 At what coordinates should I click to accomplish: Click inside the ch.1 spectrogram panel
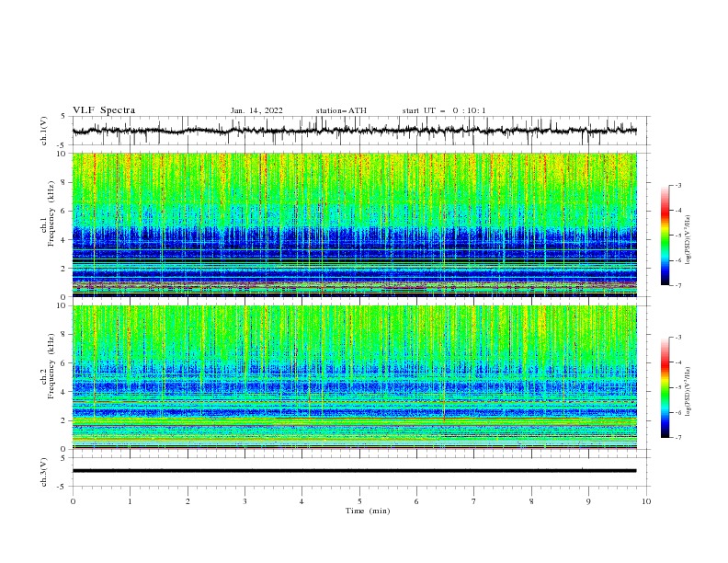coord(355,224)
